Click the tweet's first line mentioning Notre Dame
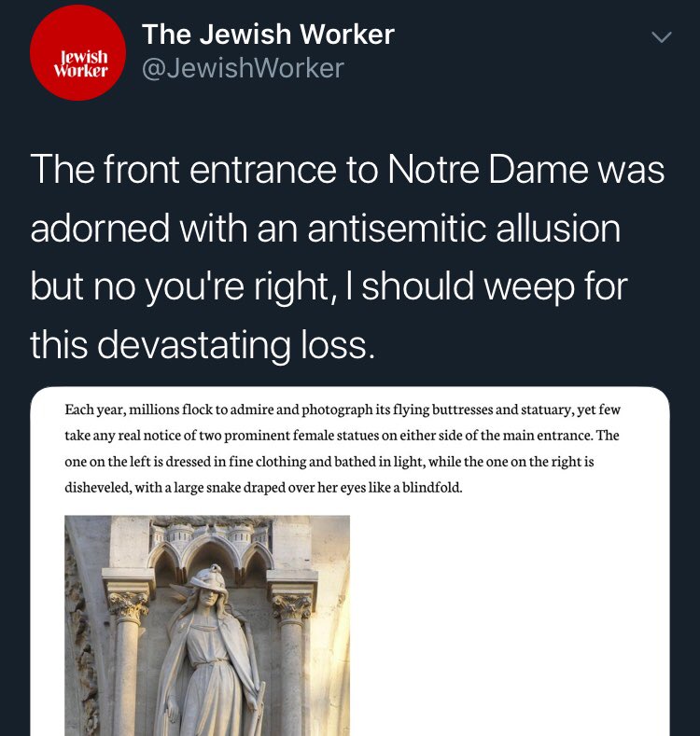 tap(347, 171)
